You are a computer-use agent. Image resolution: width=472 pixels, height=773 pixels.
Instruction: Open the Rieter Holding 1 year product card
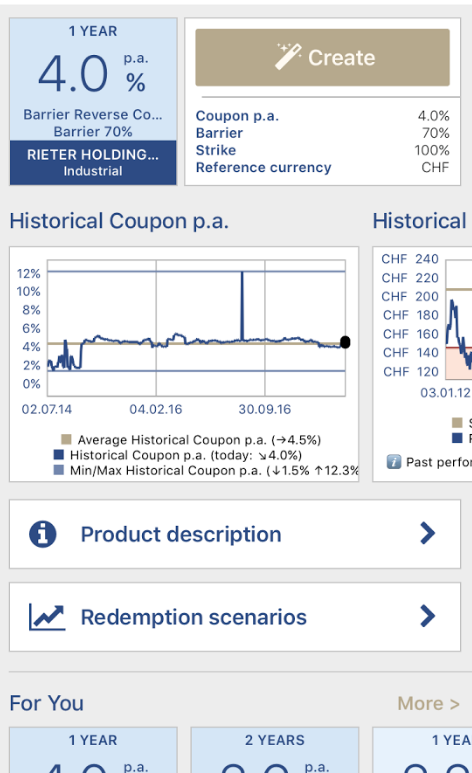coord(93,102)
